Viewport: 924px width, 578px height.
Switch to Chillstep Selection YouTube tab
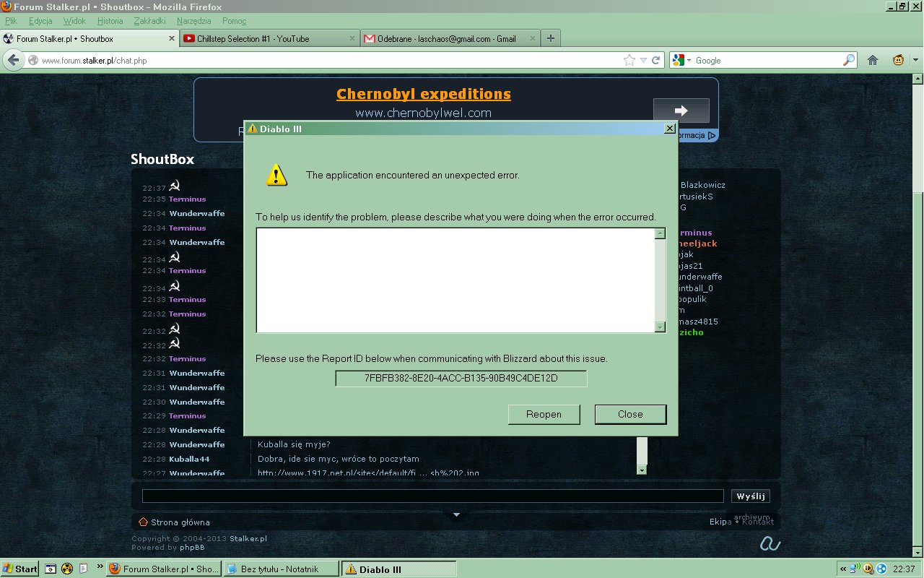pyautogui.click(x=269, y=39)
